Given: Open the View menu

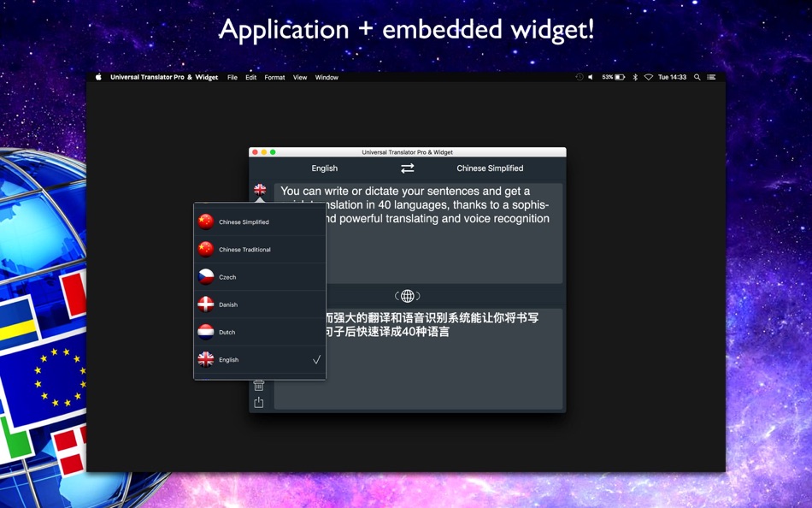Looking at the screenshot, I should [x=300, y=77].
